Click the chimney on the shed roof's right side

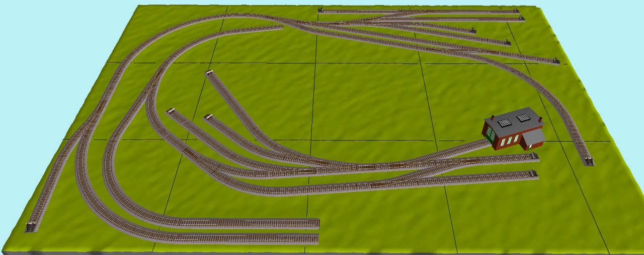[541, 119]
